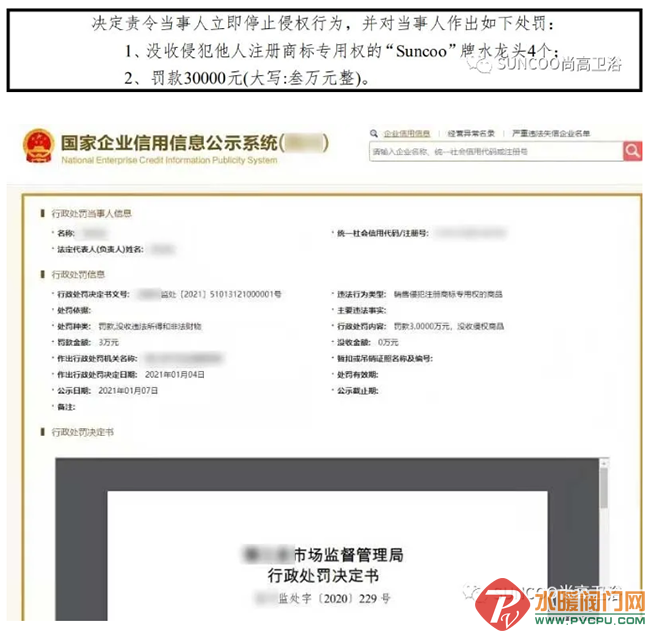Click the 备注 label

coord(66,407)
